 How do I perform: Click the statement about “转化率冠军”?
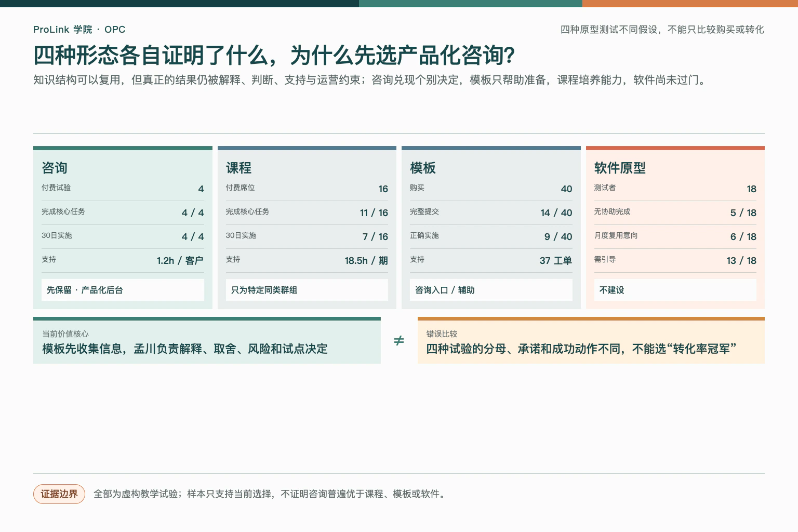(581, 349)
